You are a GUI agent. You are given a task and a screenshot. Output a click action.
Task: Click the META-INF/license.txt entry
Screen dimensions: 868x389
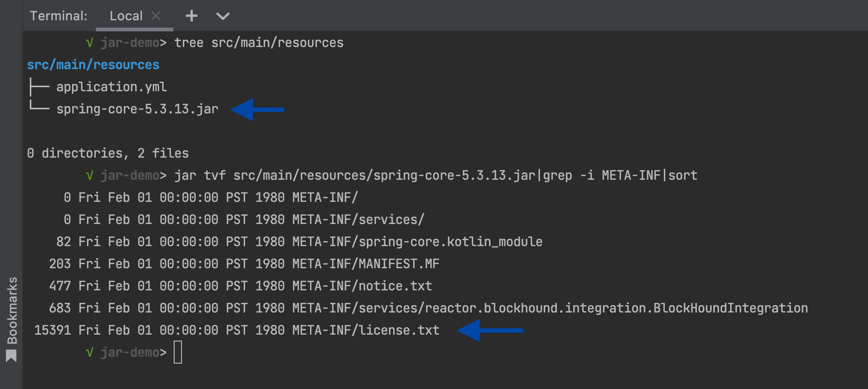[366, 330]
